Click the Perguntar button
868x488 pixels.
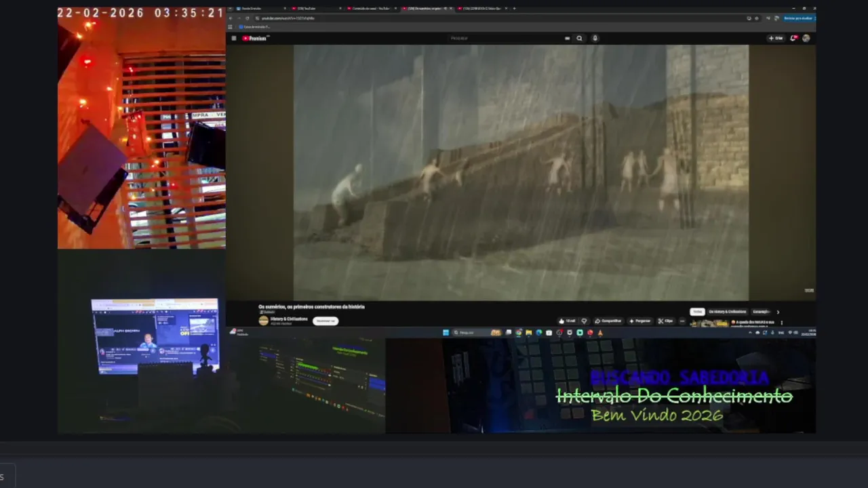(640, 321)
